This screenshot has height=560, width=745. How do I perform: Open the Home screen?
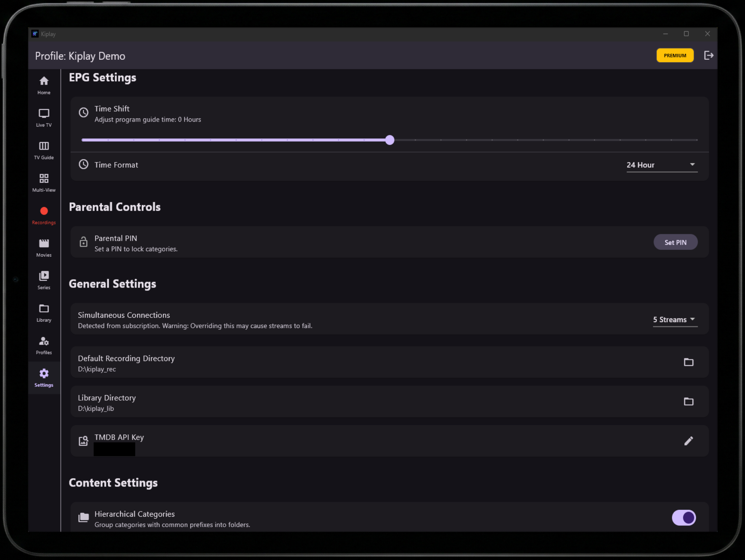tap(43, 85)
